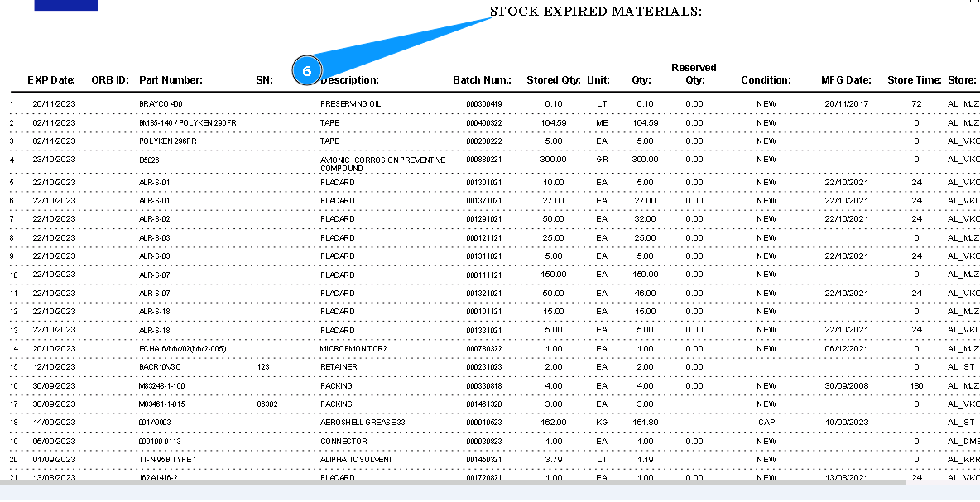Select the store time value 180
The width and height of the screenshot is (980, 502).
[x=916, y=386]
